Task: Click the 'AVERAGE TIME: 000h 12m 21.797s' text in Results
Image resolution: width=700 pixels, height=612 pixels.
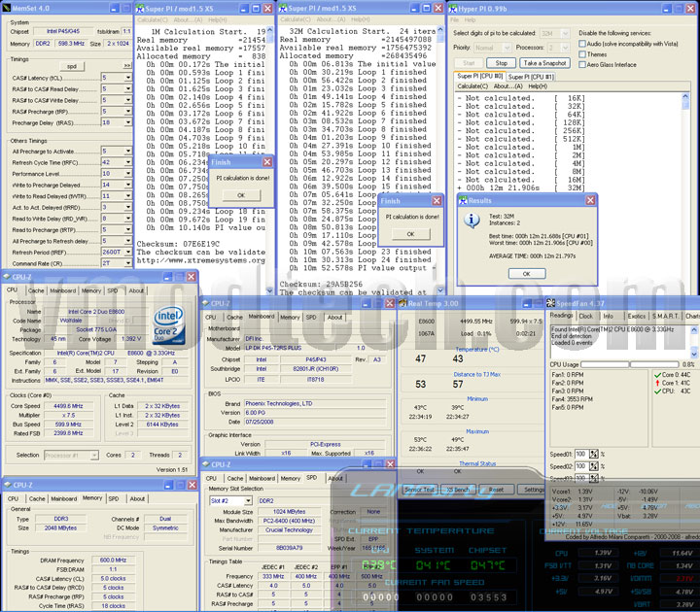Action: point(532,256)
